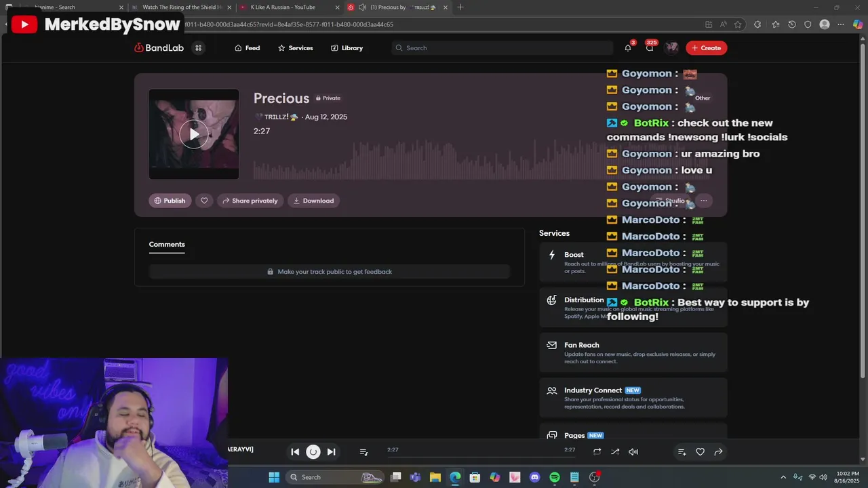Open the track's three-dot more options
Viewport: 868px width, 488px height.
point(703,201)
